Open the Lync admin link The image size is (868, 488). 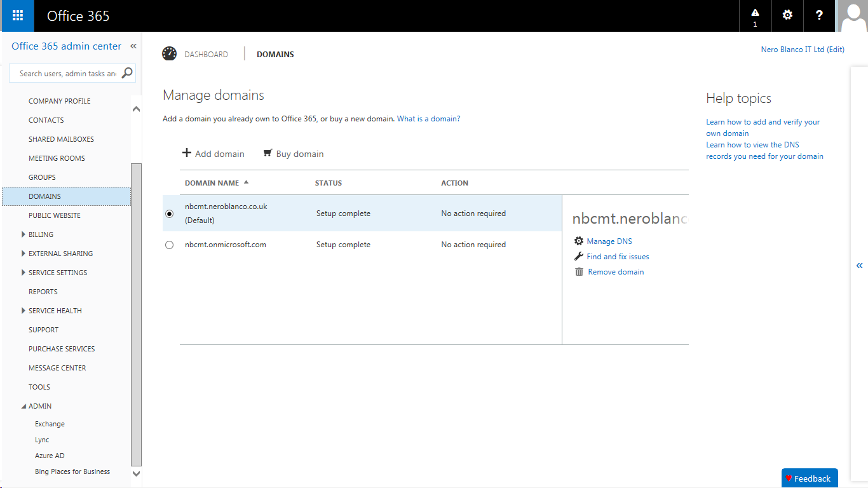[x=42, y=440]
